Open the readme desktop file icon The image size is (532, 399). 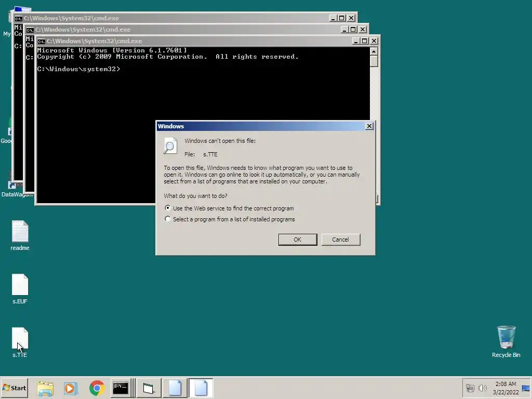pyautogui.click(x=20, y=235)
